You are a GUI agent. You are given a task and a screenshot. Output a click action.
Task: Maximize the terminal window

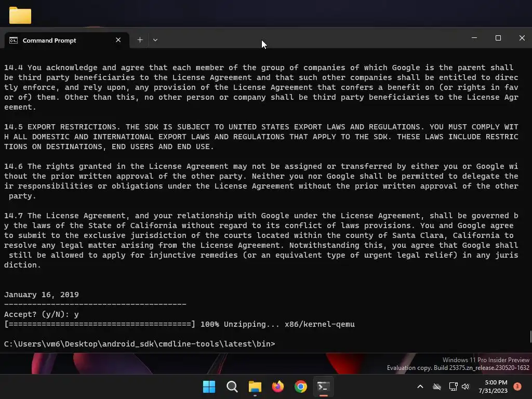click(498, 38)
